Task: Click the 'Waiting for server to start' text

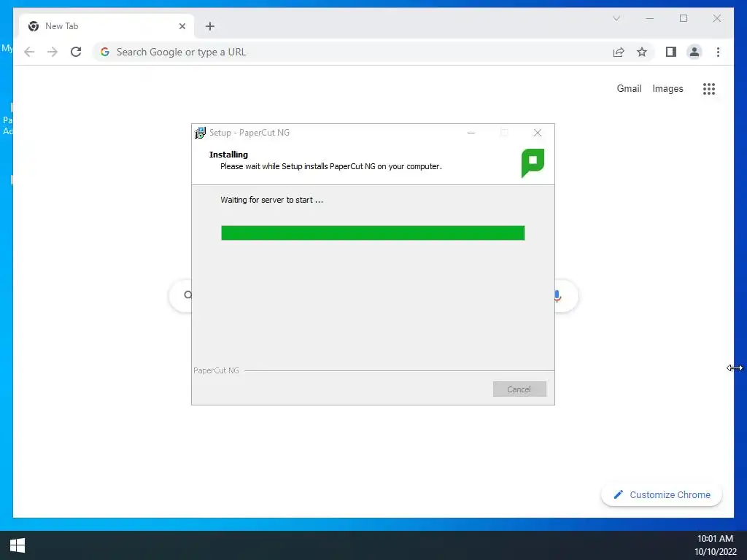Action: click(271, 200)
